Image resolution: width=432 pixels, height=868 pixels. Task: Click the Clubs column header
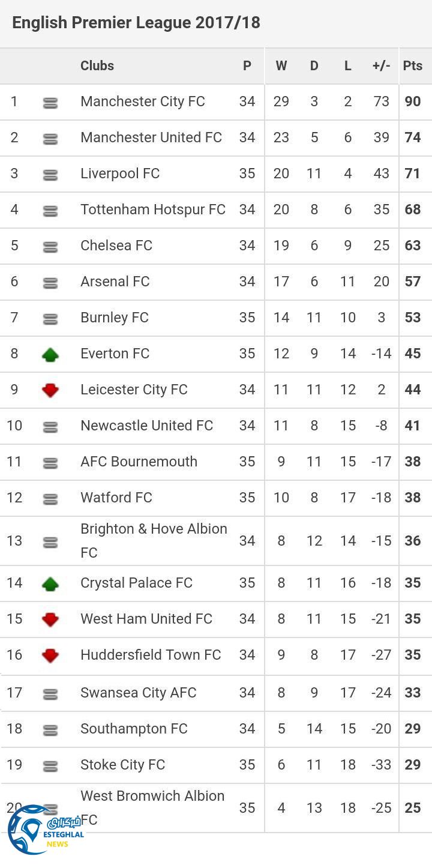(97, 66)
